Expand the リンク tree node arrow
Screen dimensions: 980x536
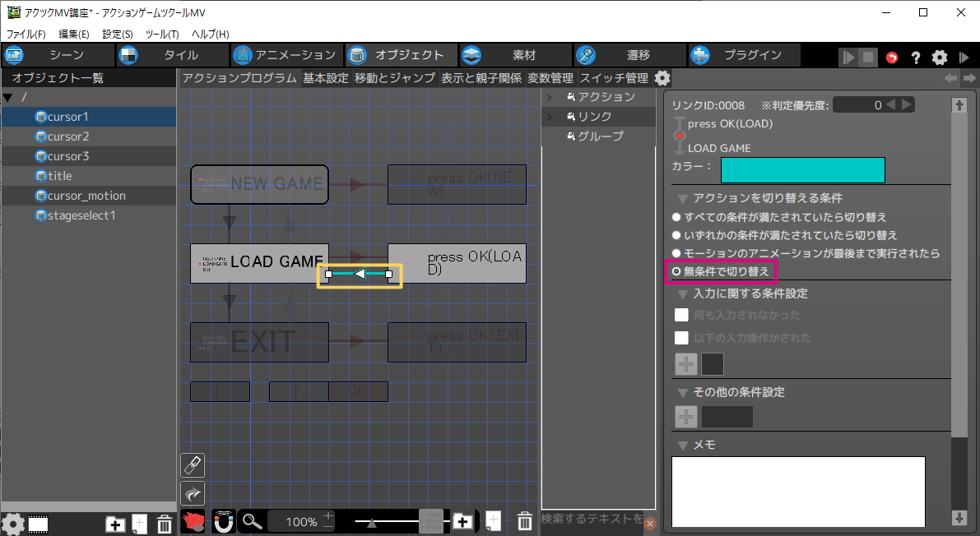(549, 117)
